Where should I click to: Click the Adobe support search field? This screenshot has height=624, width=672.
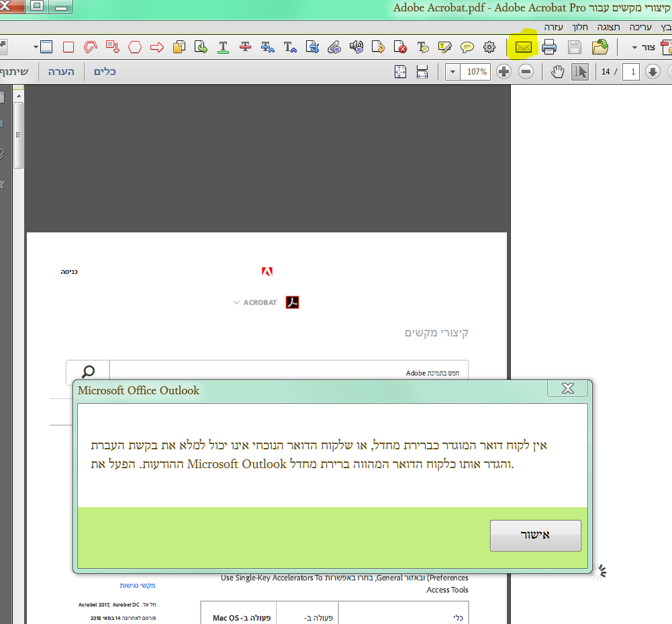289,372
